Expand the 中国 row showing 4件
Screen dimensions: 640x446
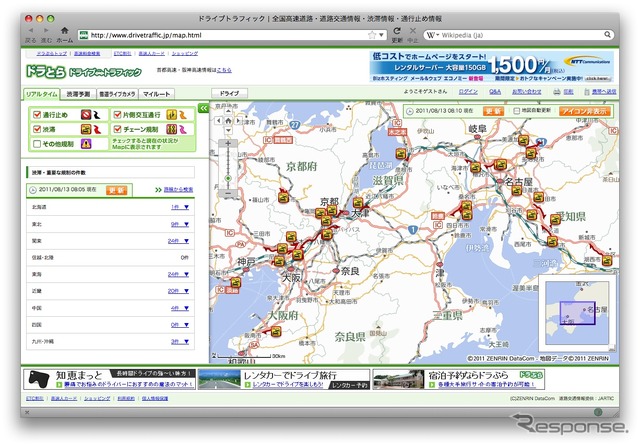click(x=180, y=308)
